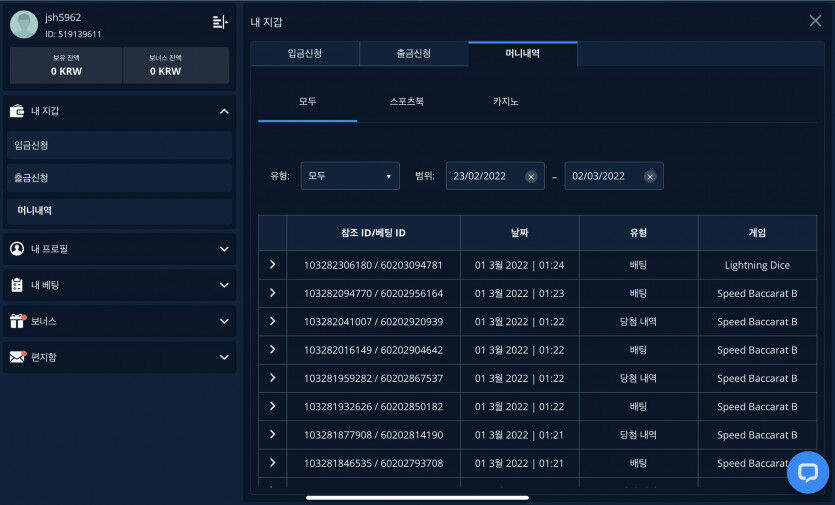Expand row 103282016149 / 60202904642
Screen dimensions: 835x505
coord(273,349)
